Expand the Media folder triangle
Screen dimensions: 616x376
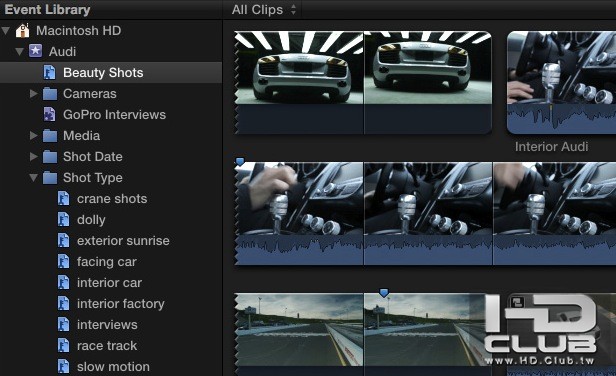(x=34, y=136)
